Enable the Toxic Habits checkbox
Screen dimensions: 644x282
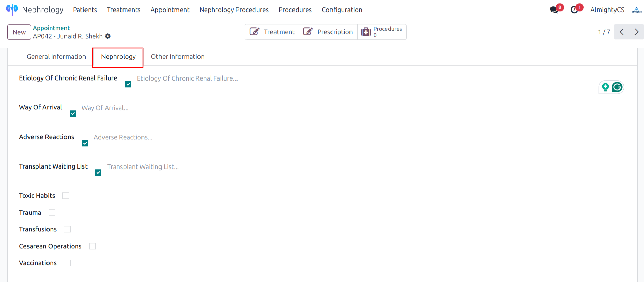(66, 196)
